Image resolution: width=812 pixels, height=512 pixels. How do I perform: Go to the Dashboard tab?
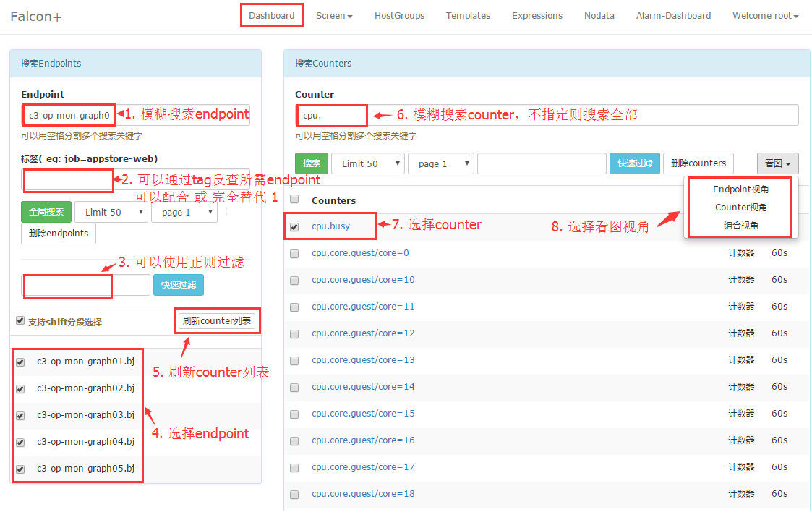point(271,16)
